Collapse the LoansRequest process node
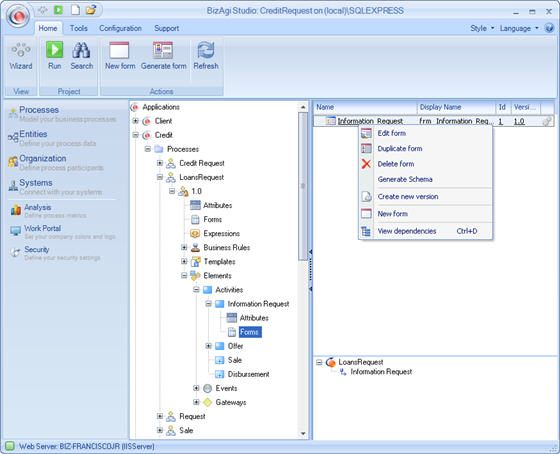Image resolution: width=560 pixels, height=454 pixels. pyautogui.click(x=160, y=177)
